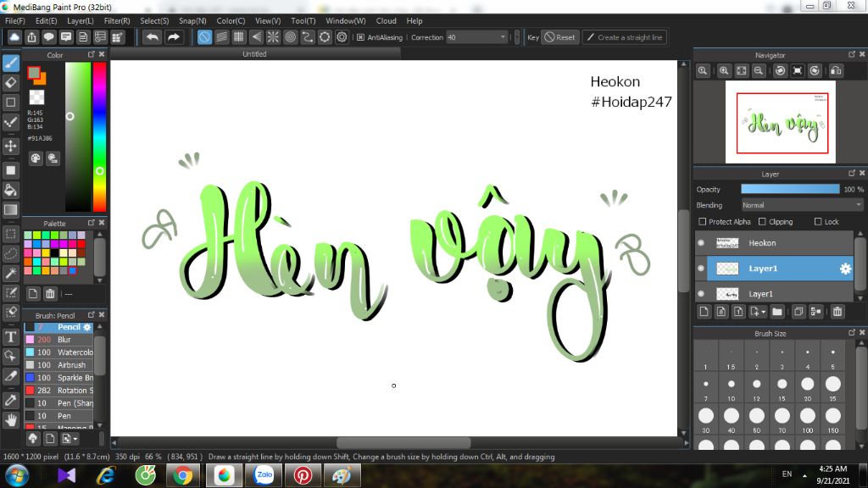Turn on radial snap guide
Image resolution: width=868 pixels, height=488 pixels.
coord(273,37)
